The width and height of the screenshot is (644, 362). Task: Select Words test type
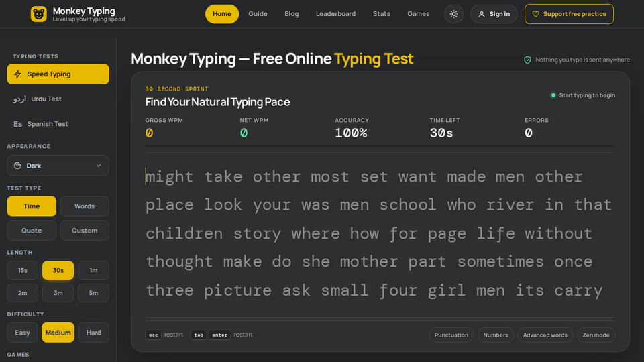click(x=85, y=206)
